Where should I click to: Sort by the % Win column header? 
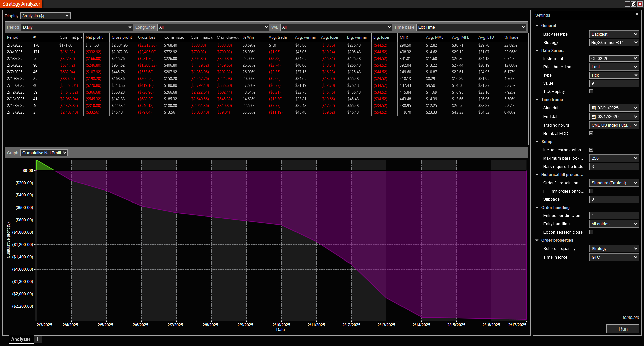pyautogui.click(x=254, y=37)
